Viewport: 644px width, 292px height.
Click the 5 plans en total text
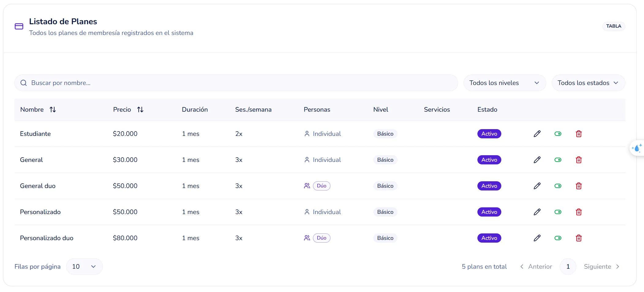(x=484, y=267)
